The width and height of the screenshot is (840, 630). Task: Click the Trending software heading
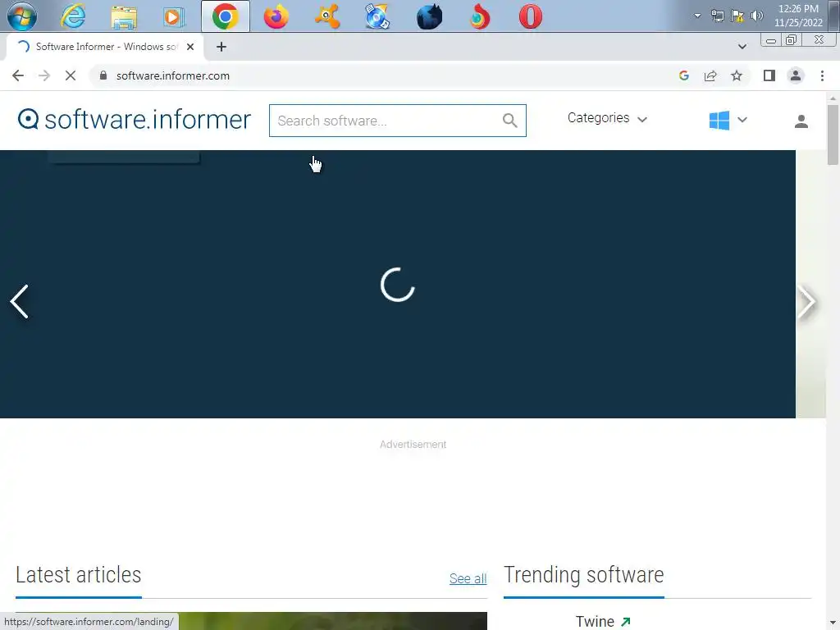coord(583,575)
